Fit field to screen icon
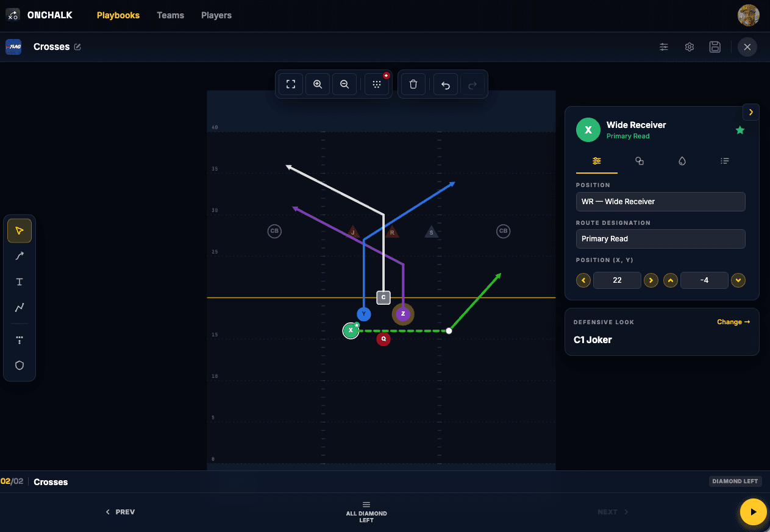This screenshot has width=770, height=532. (x=291, y=85)
